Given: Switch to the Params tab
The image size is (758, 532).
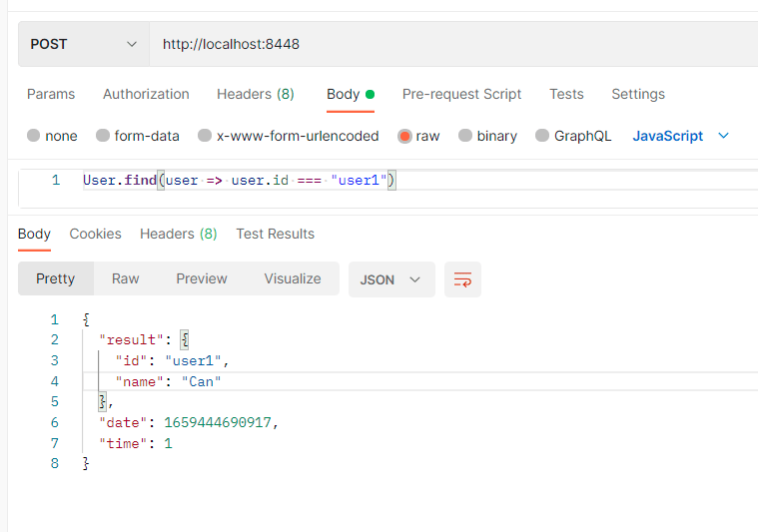Looking at the screenshot, I should point(51,94).
